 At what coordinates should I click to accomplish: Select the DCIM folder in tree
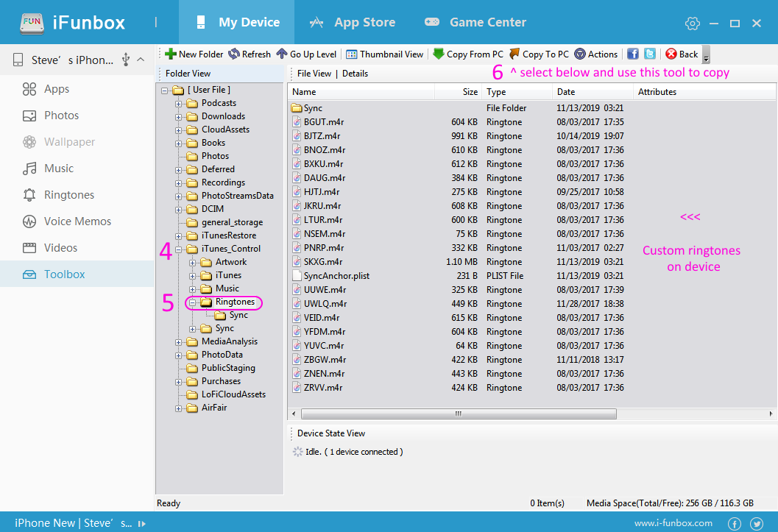(x=213, y=209)
